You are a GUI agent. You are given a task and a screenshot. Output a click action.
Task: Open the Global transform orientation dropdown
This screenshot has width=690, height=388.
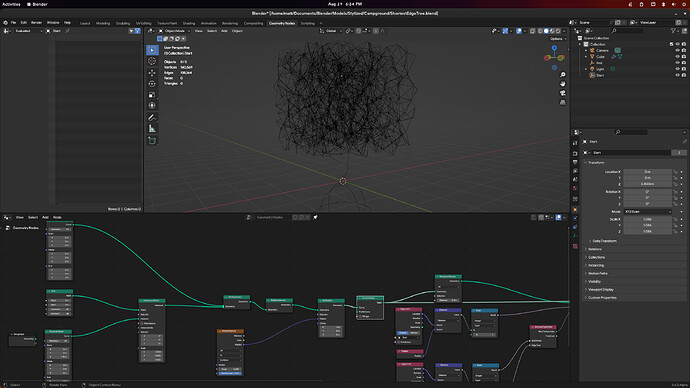click(331, 31)
